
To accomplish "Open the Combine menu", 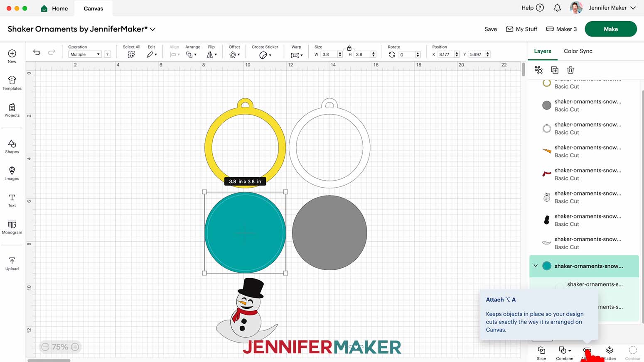I will pyautogui.click(x=565, y=353).
